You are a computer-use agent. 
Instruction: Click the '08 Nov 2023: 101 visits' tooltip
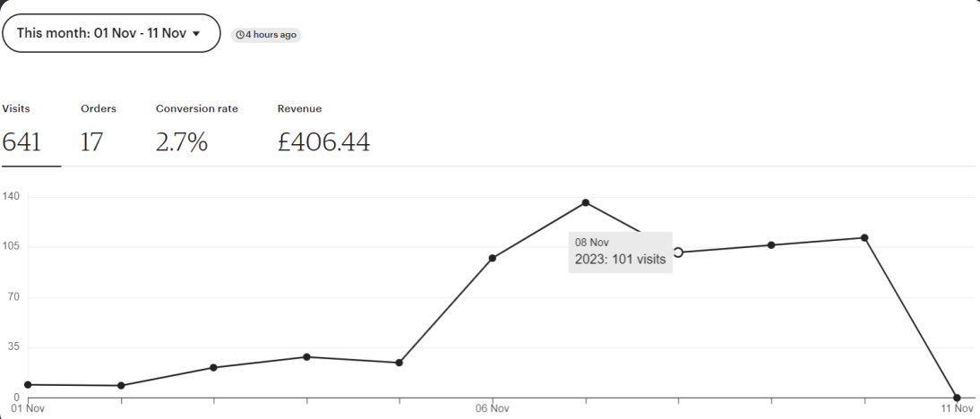[x=620, y=252]
